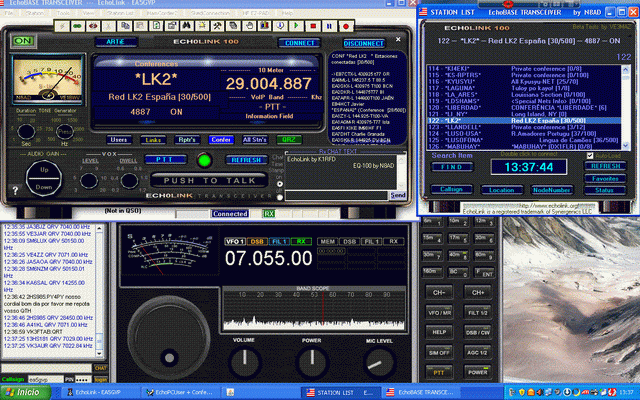640x400 pixels.
Task: Click the VOLUME knob on HF radio
Action: point(244,362)
